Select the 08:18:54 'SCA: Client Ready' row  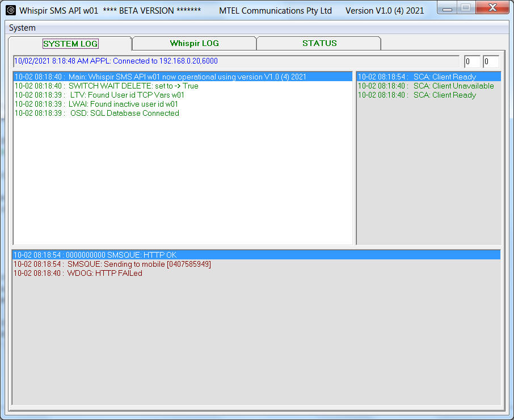tap(429, 77)
